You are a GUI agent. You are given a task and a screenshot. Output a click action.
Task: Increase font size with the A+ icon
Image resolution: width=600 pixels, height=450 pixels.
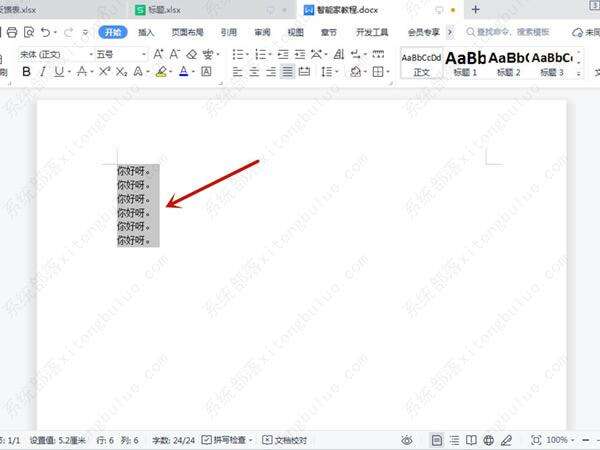pyautogui.click(x=158, y=54)
